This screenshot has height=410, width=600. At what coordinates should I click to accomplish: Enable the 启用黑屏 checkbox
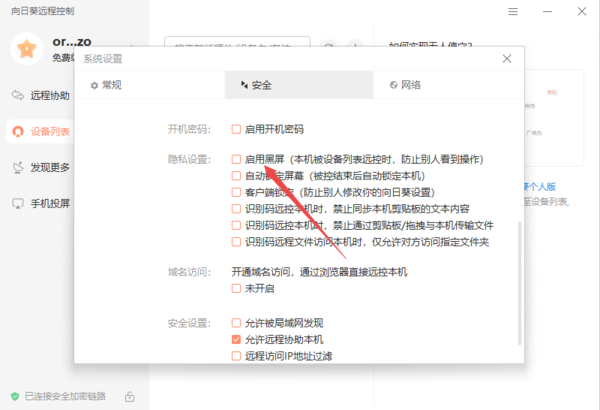236,159
